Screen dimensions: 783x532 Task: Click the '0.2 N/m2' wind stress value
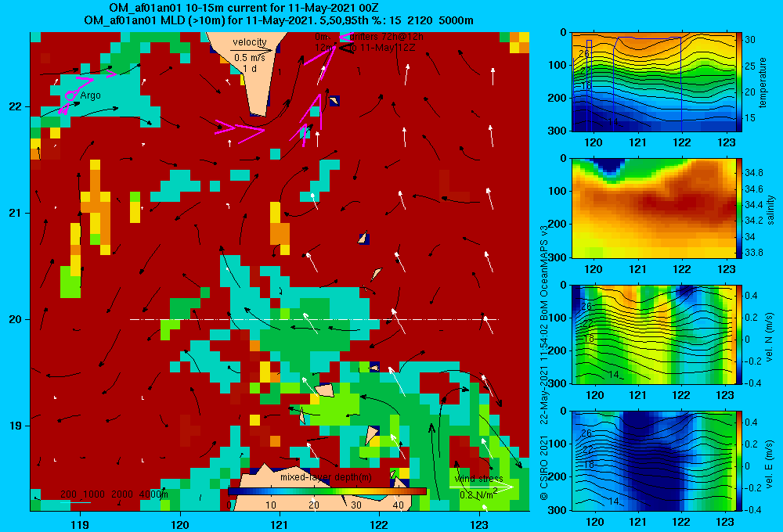(478, 494)
